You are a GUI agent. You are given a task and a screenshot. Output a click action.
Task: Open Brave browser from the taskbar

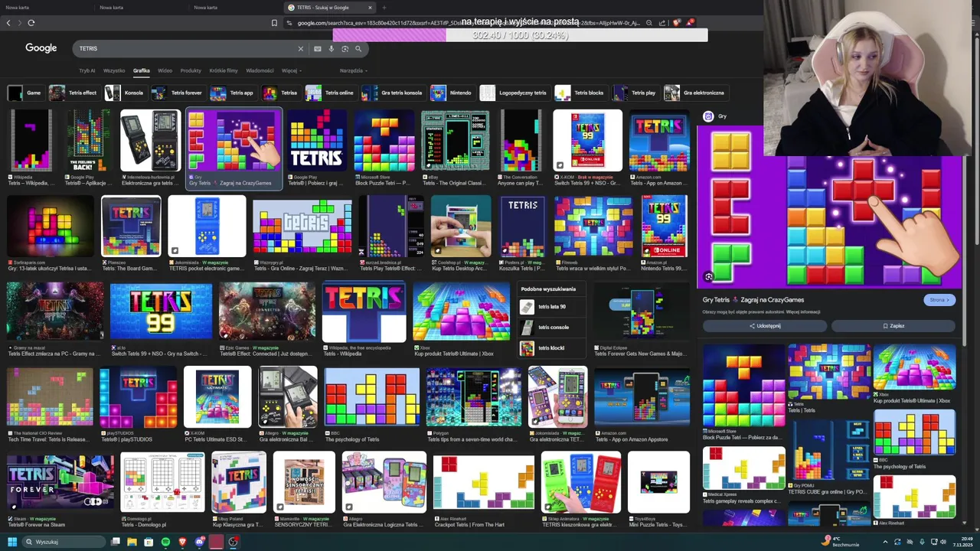coord(182,542)
